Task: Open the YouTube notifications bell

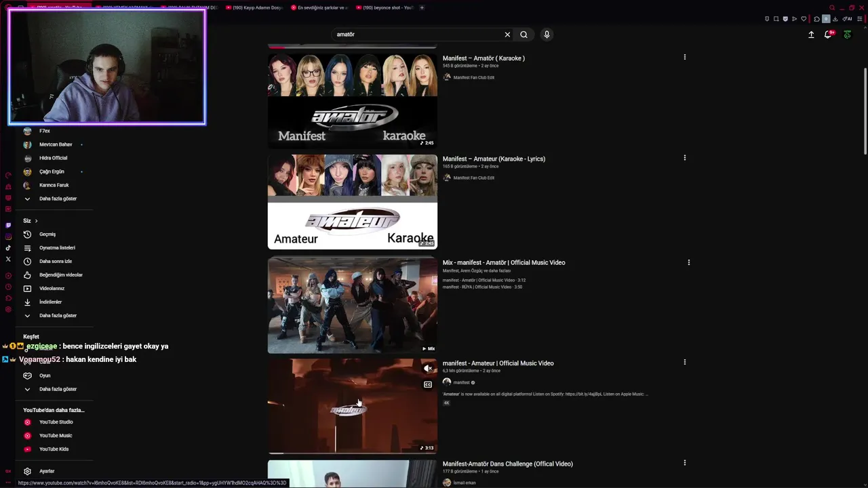Action: [x=828, y=35]
